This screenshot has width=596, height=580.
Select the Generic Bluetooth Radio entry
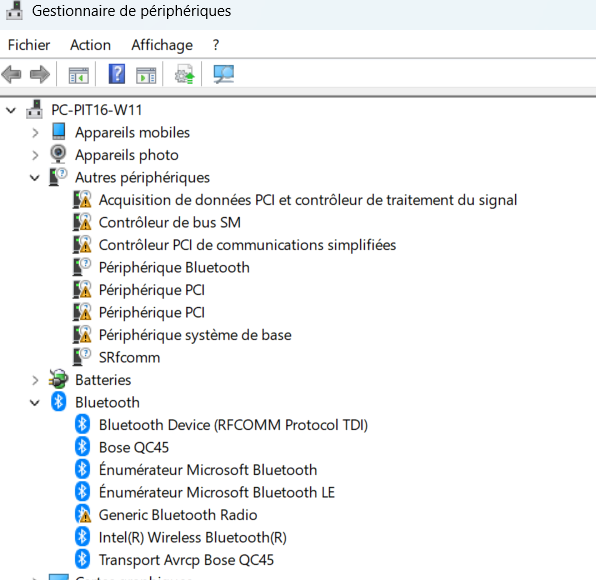pyautogui.click(x=178, y=515)
